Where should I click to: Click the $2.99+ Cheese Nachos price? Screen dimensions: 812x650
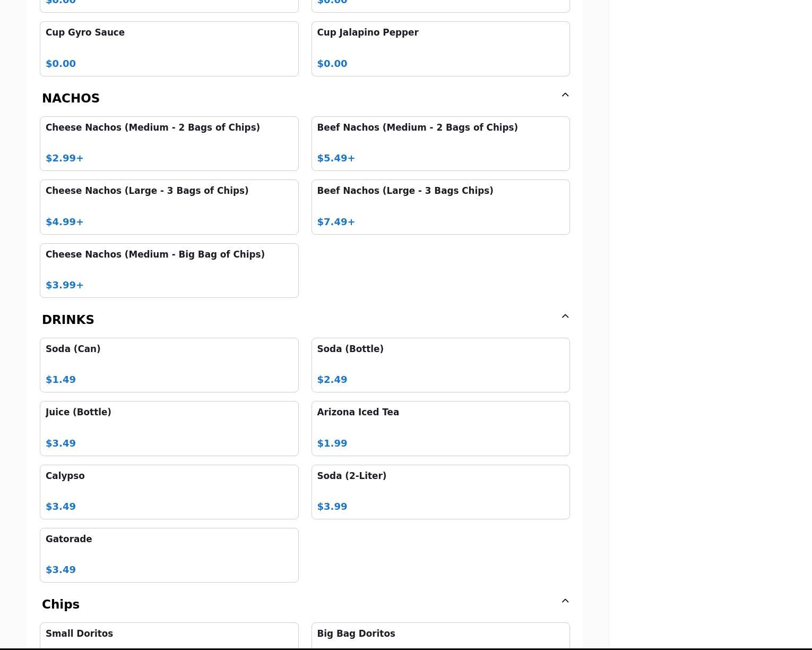click(65, 158)
